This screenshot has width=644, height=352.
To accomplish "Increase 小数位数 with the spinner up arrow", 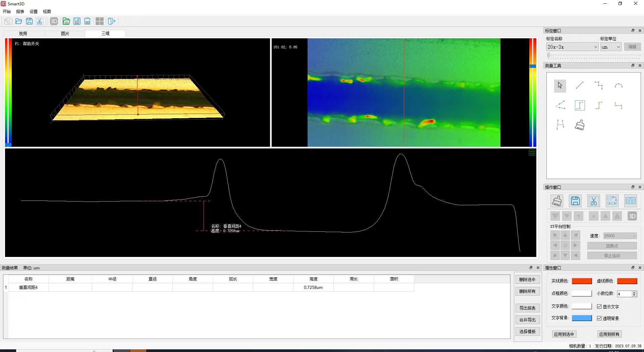I will pyautogui.click(x=634, y=292).
